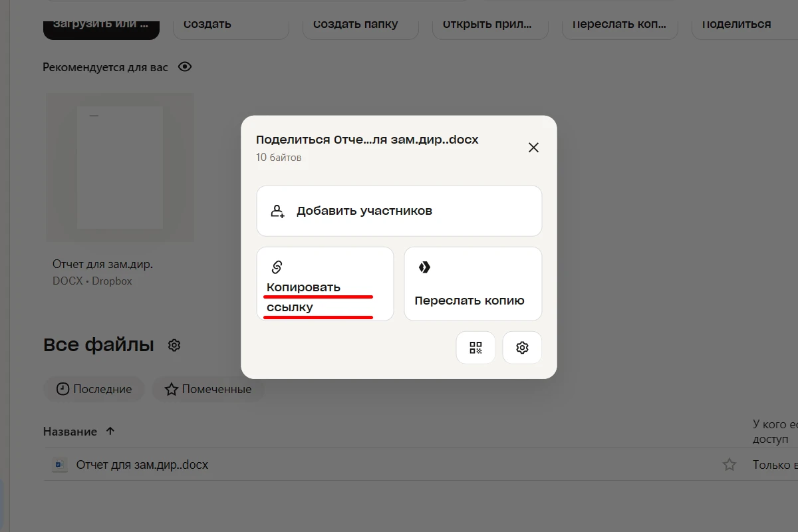Select the Помеченные filter

point(208,389)
